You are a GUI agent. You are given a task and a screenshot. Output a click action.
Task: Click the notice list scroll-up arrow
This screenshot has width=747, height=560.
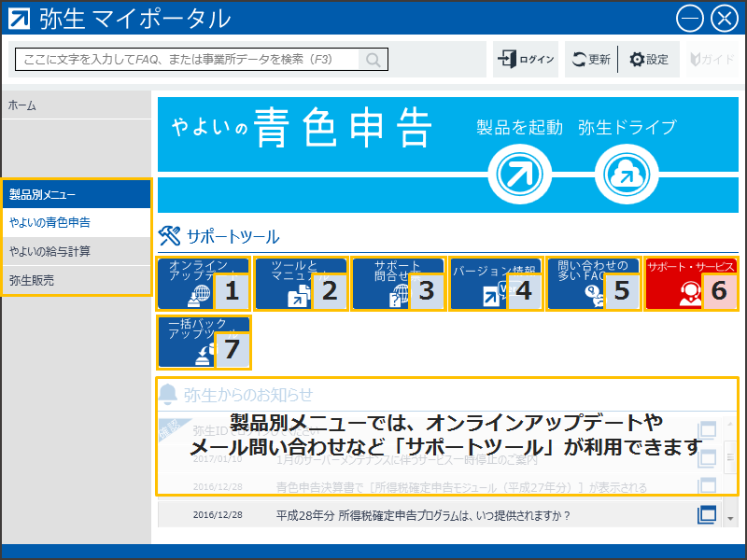click(x=730, y=424)
